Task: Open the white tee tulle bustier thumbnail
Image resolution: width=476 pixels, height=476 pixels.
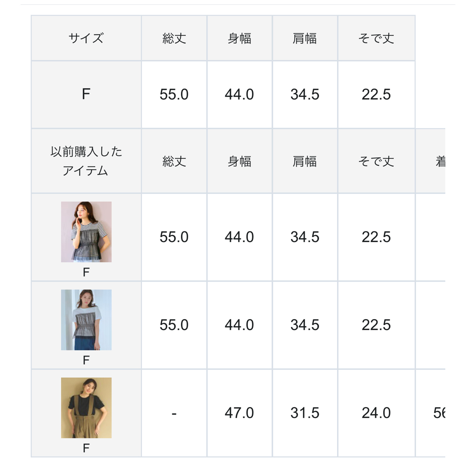Action: coord(86,320)
